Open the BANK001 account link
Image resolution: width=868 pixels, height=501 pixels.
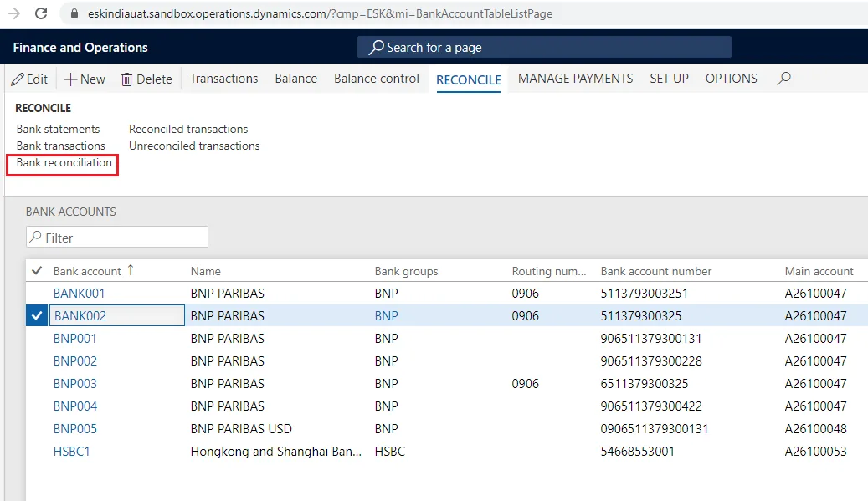click(79, 293)
